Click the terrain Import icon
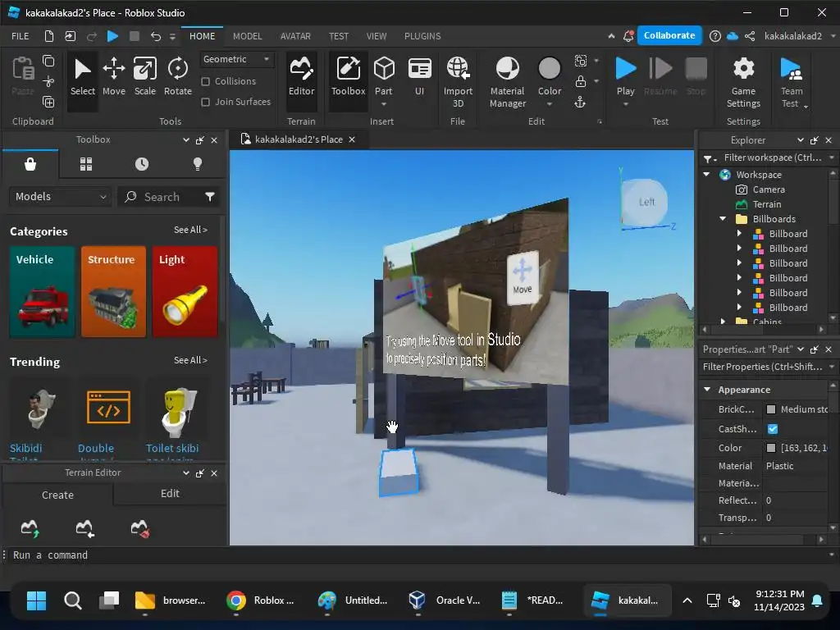The width and height of the screenshot is (840, 630). pyautogui.click(x=84, y=528)
